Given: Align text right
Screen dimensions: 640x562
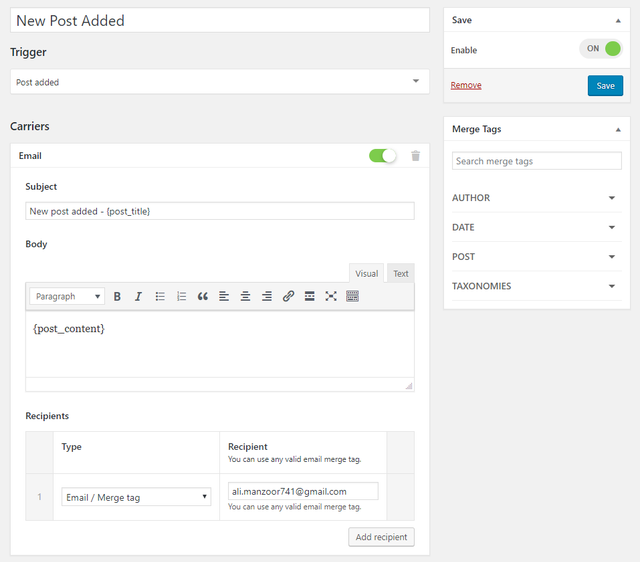Looking at the screenshot, I should pos(267,296).
